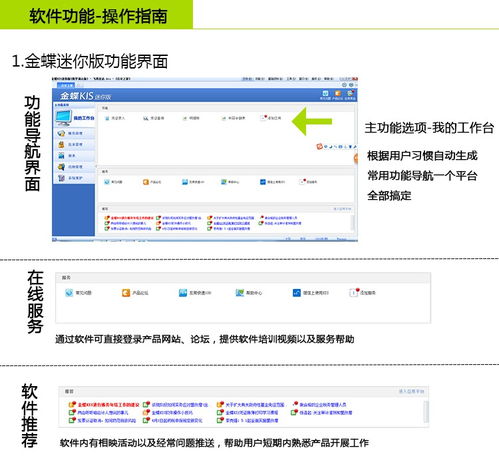
Task: Select the blue tab beneath the window title
Action: [66, 85]
